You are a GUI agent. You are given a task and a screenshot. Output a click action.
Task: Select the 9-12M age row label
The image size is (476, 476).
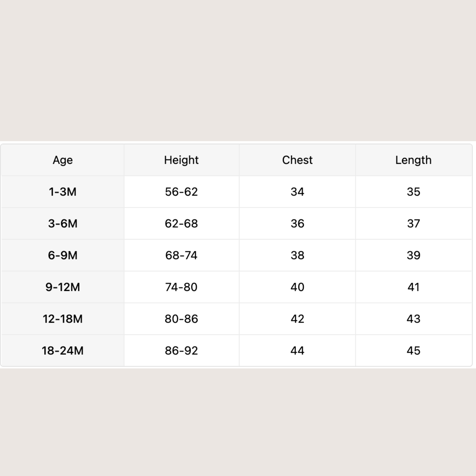63,287
